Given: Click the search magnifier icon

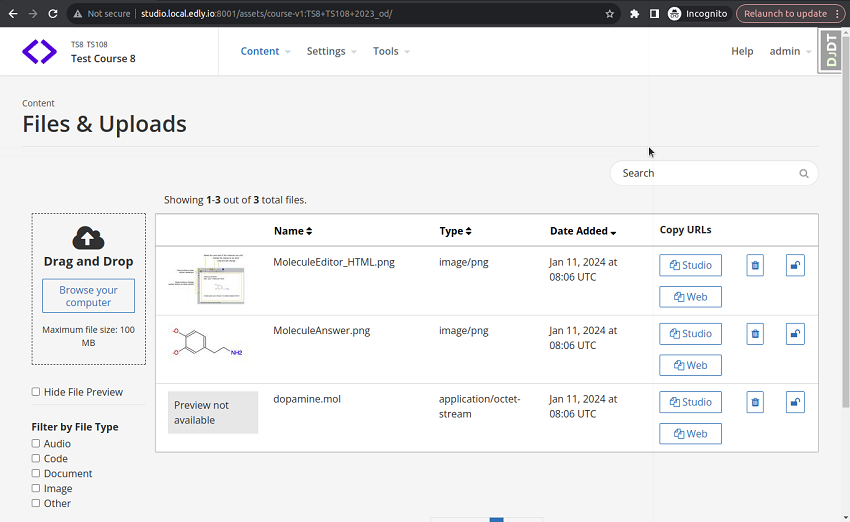Looking at the screenshot, I should pos(804,173).
